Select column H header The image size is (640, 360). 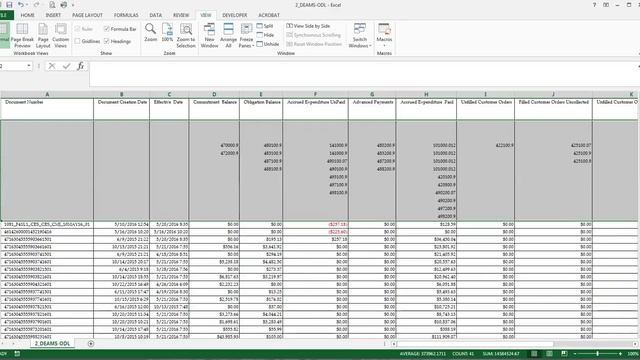click(426, 94)
